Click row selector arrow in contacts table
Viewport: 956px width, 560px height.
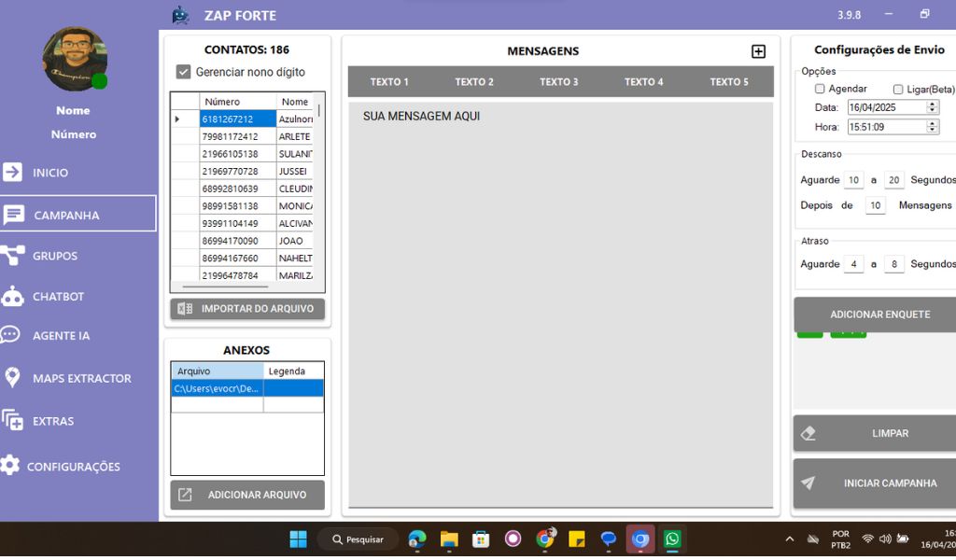tap(177, 119)
